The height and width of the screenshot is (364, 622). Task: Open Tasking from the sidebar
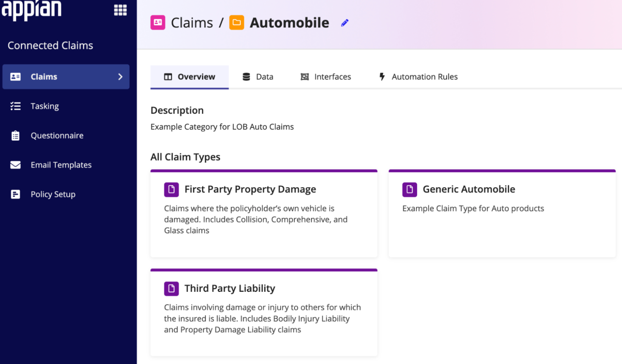click(66, 106)
